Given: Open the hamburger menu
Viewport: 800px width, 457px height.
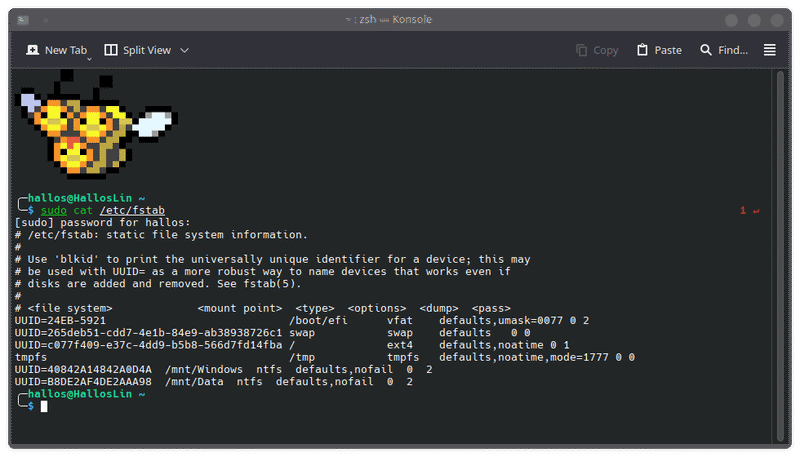Looking at the screenshot, I should (x=769, y=50).
